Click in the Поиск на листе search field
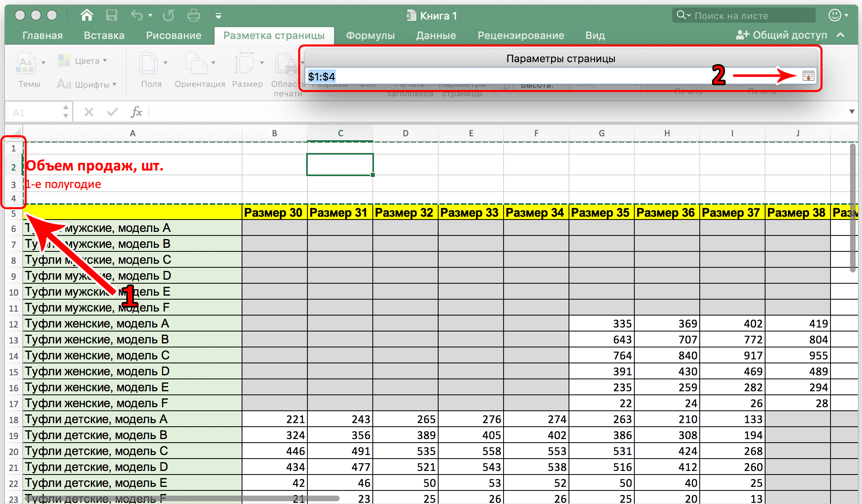The width and height of the screenshot is (862, 504). coord(744,16)
